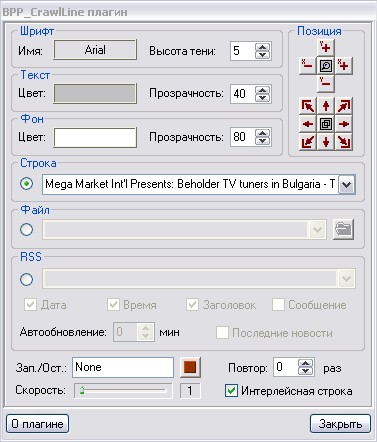Click the Закрыть button
The image size is (377, 442).
click(x=340, y=424)
